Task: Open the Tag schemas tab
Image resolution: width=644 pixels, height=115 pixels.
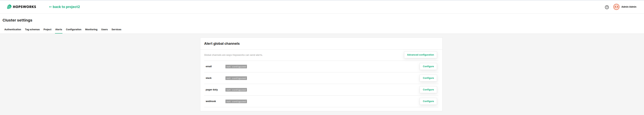Action: [x=32, y=29]
